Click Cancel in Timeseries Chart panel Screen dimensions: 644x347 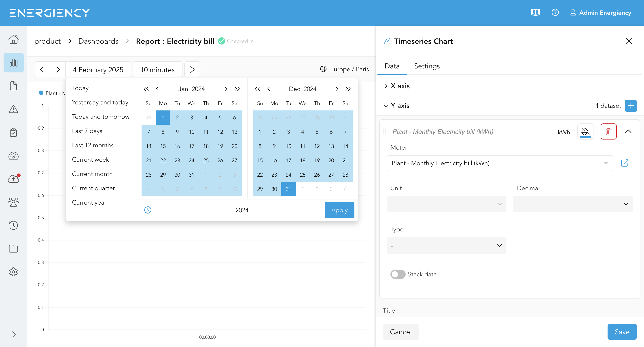click(x=400, y=332)
